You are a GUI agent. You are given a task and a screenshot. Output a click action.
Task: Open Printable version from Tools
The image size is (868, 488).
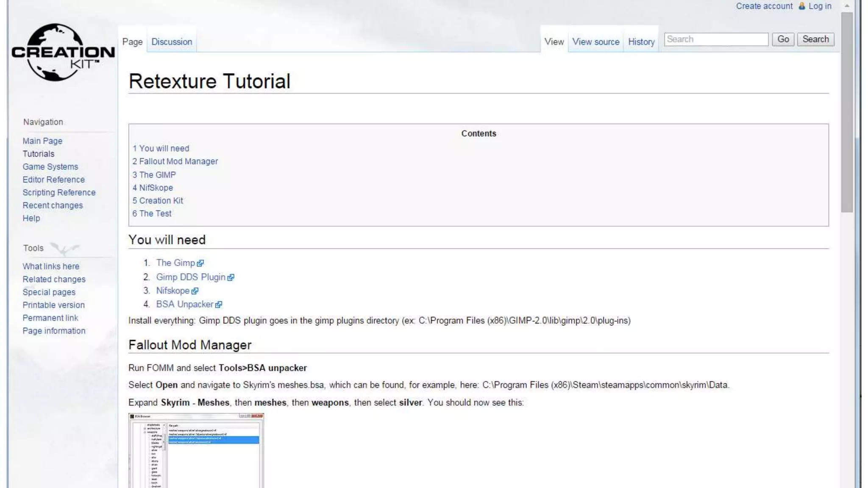(x=53, y=305)
